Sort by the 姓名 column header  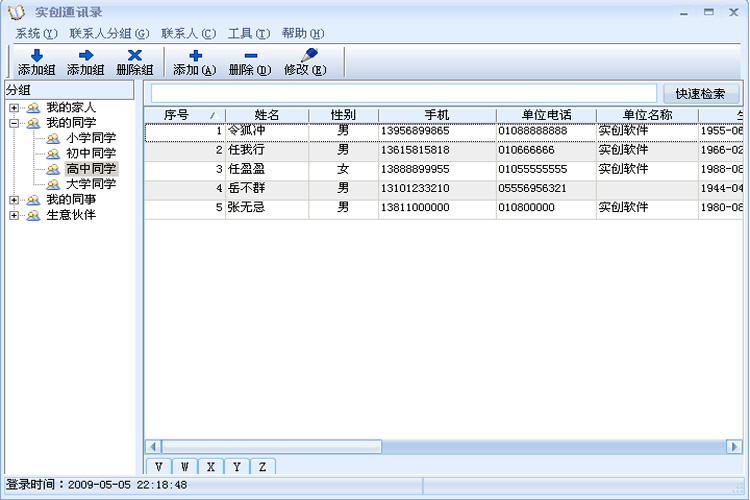point(267,115)
